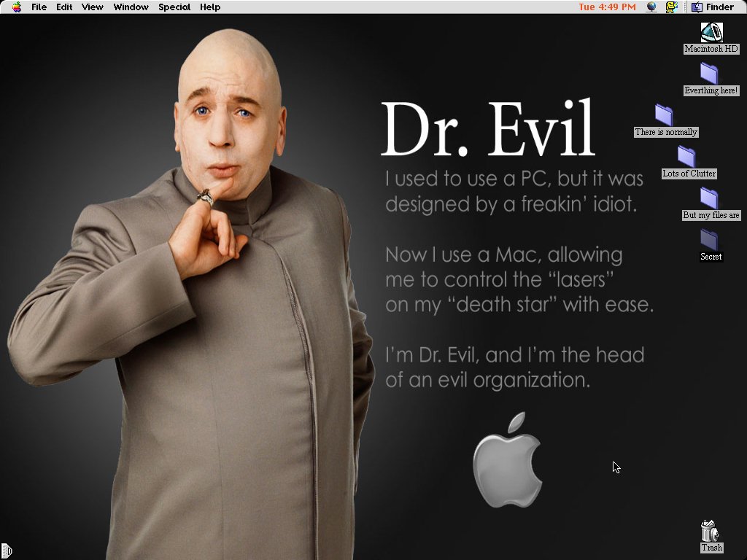The width and height of the screenshot is (747, 560).
Task: Open the Apple menu
Action: (17, 7)
